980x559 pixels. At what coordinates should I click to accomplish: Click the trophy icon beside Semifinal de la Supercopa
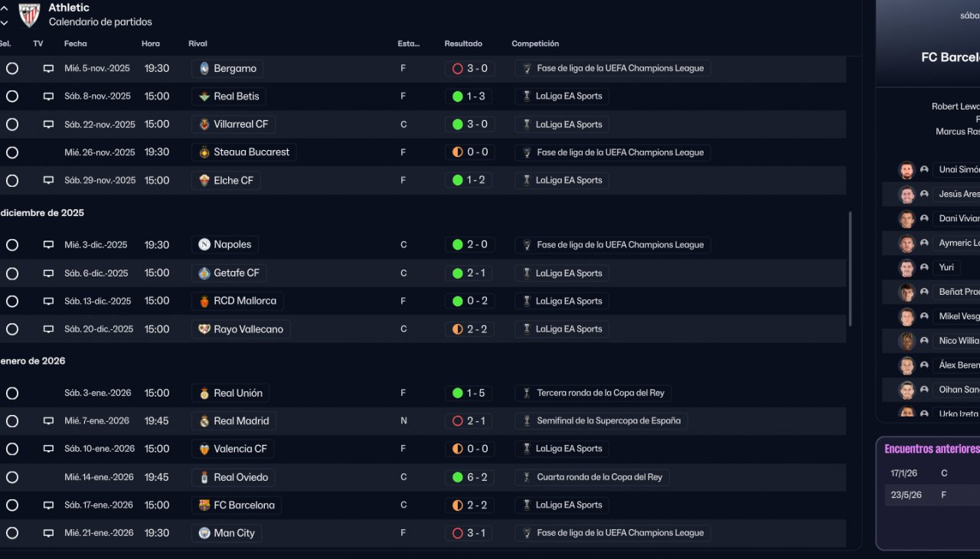click(x=527, y=421)
